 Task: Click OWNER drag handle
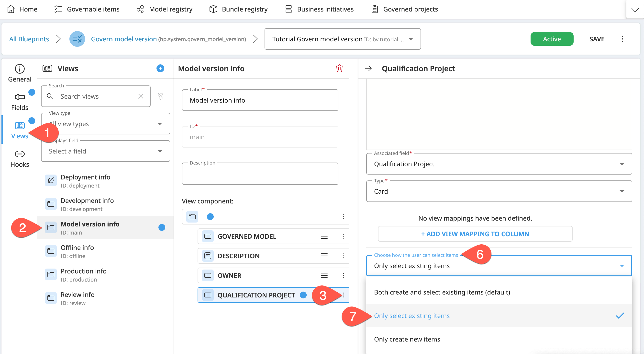point(324,275)
